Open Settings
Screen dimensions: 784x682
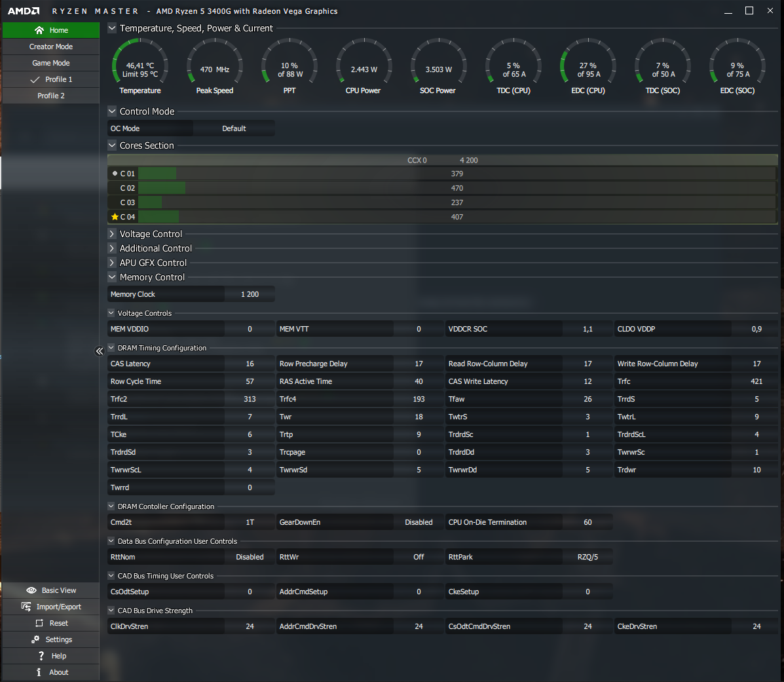coord(51,639)
